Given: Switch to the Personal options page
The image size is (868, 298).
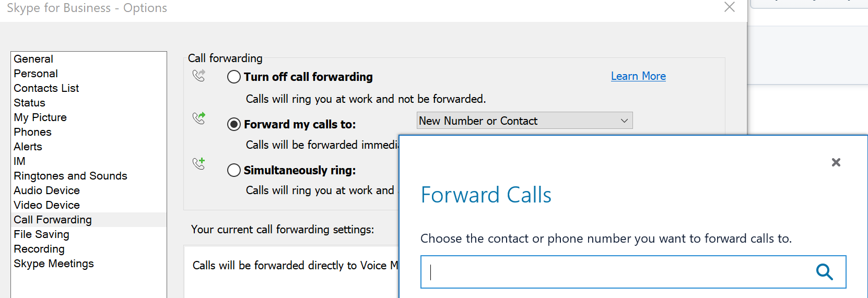Looking at the screenshot, I should click(36, 74).
